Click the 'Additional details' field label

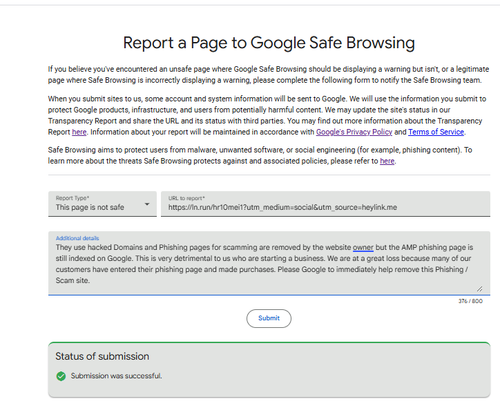[77, 238]
